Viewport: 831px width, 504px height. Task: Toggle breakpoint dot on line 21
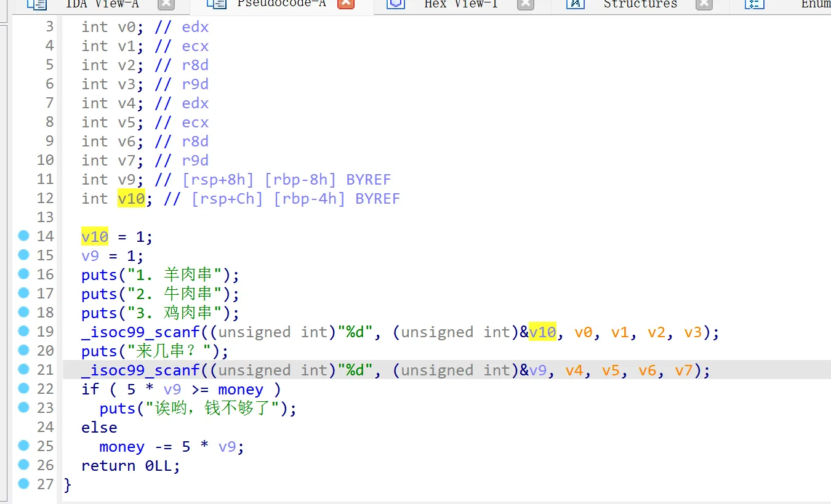[24, 370]
